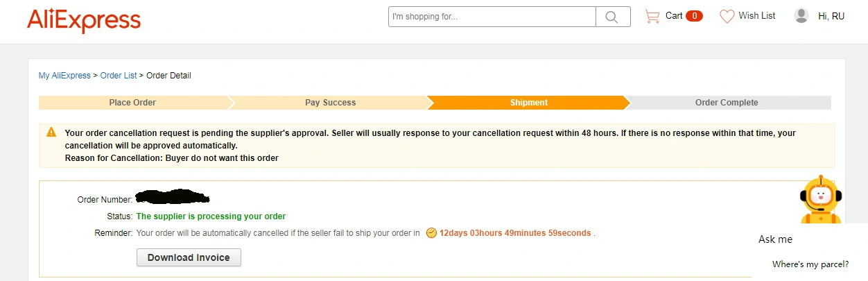Open the Ask me chat panel
The width and height of the screenshot is (868, 281).
coord(775,239)
